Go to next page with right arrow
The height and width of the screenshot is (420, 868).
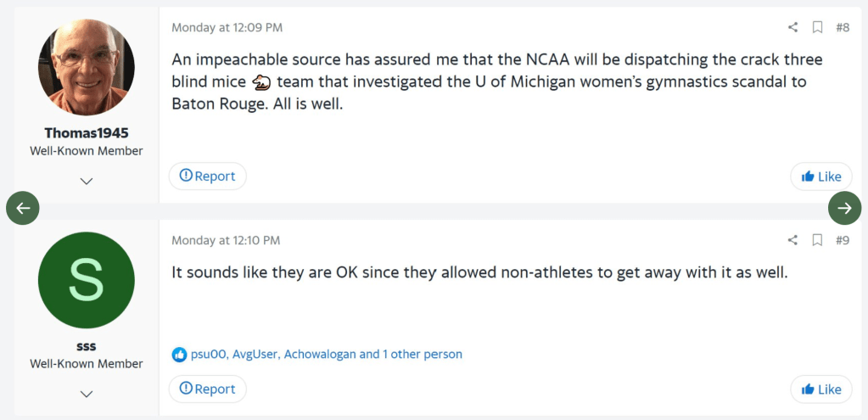point(844,208)
